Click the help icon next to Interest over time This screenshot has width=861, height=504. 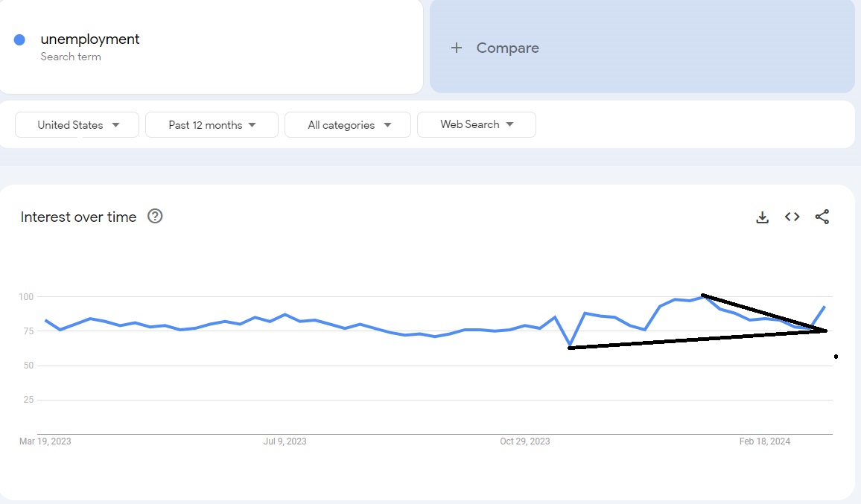coord(155,217)
